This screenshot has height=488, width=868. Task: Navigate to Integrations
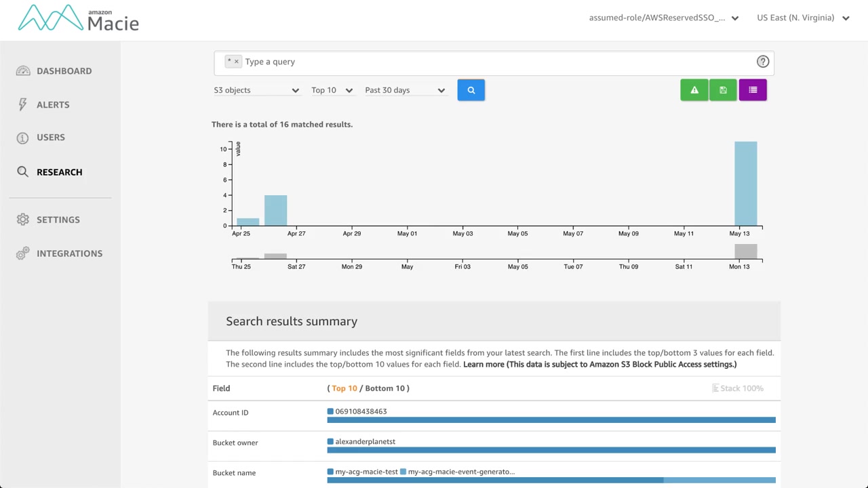point(69,253)
